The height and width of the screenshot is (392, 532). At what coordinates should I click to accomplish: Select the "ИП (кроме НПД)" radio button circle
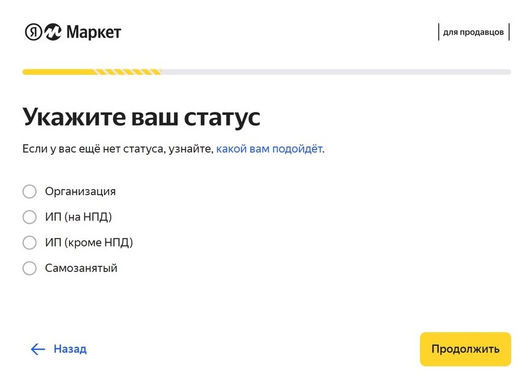pos(29,242)
